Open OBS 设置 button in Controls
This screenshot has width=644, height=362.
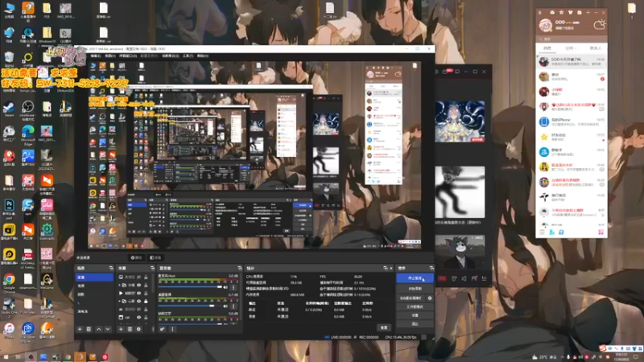(x=415, y=315)
